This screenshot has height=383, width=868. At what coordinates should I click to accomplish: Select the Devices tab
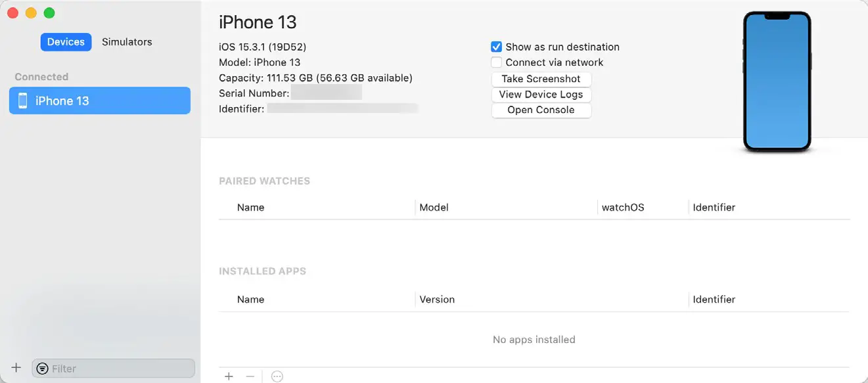pyautogui.click(x=66, y=42)
